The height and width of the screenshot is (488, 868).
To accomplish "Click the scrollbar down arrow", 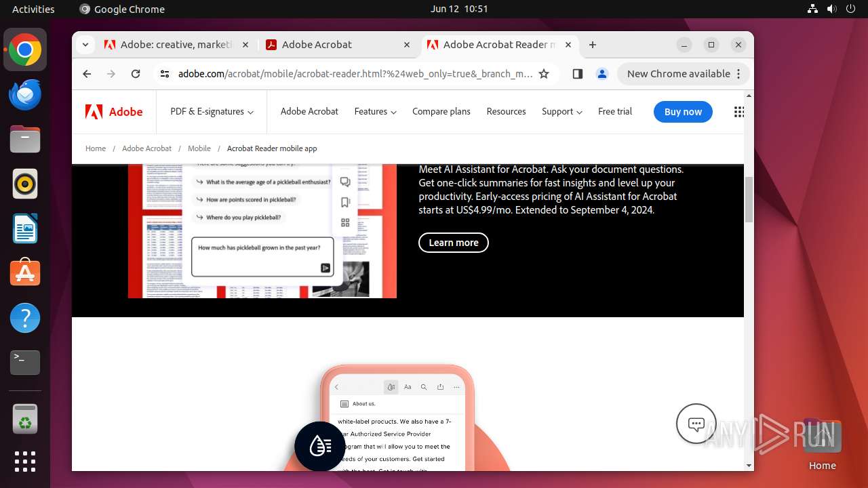I will point(749,466).
